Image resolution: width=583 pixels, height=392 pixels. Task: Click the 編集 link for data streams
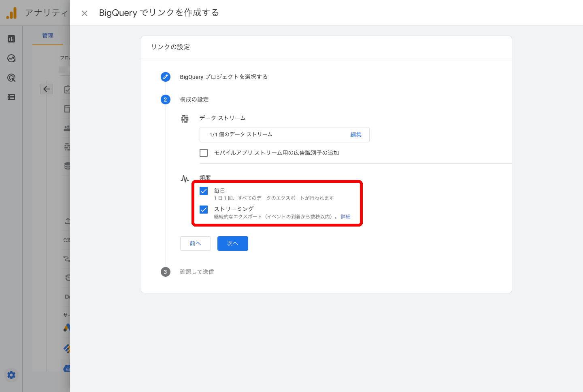pos(356,135)
